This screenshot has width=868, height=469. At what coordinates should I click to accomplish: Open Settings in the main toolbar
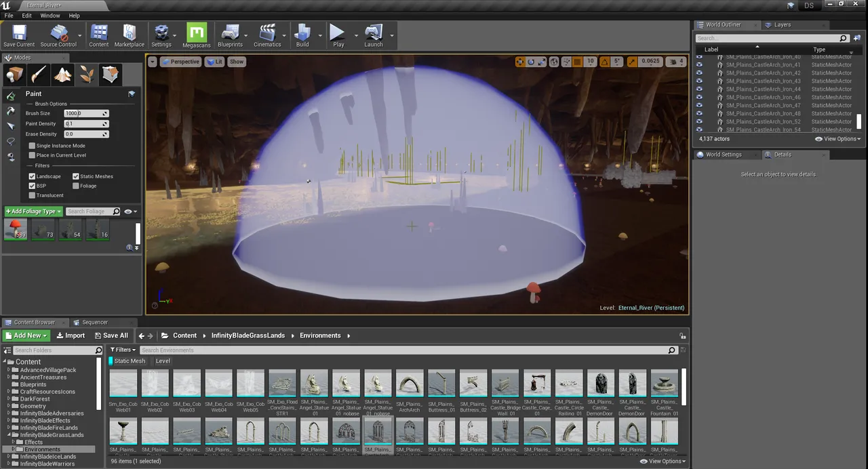click(161, 36)
